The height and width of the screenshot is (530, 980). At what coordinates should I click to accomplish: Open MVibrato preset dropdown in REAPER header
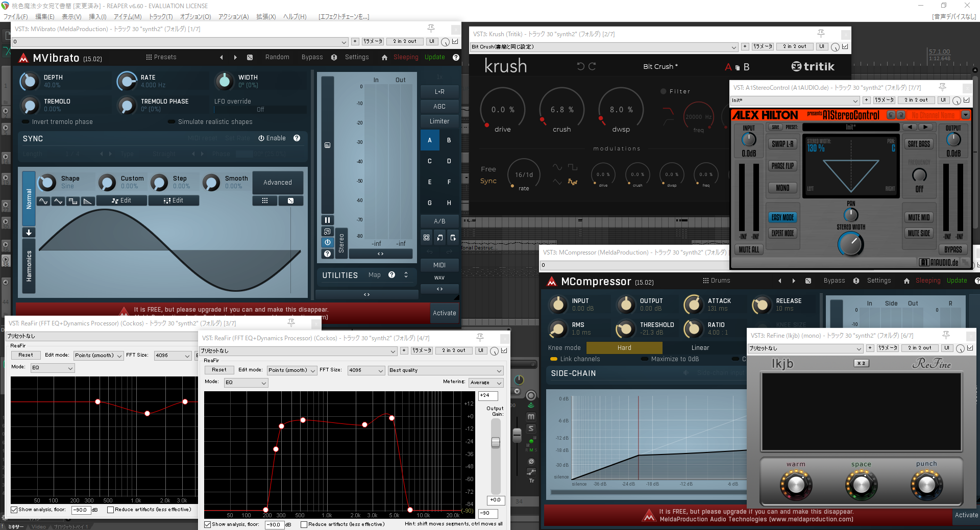(180, 42)
